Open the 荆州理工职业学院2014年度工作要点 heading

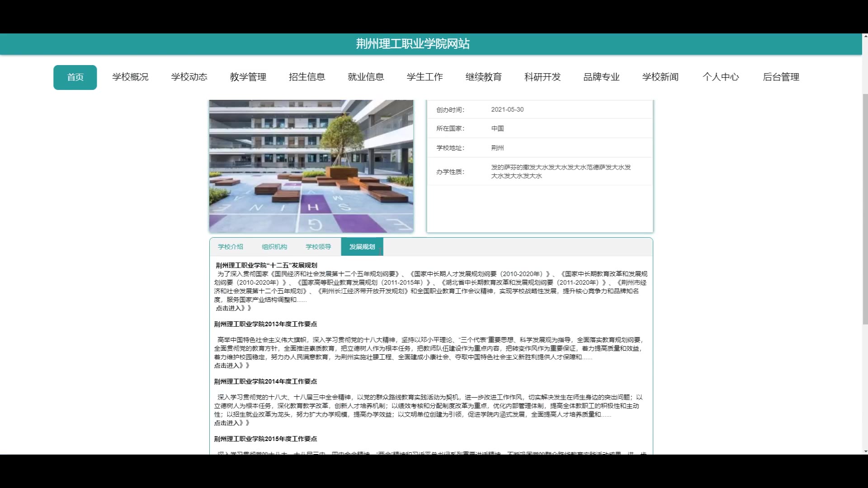point(265,381)
